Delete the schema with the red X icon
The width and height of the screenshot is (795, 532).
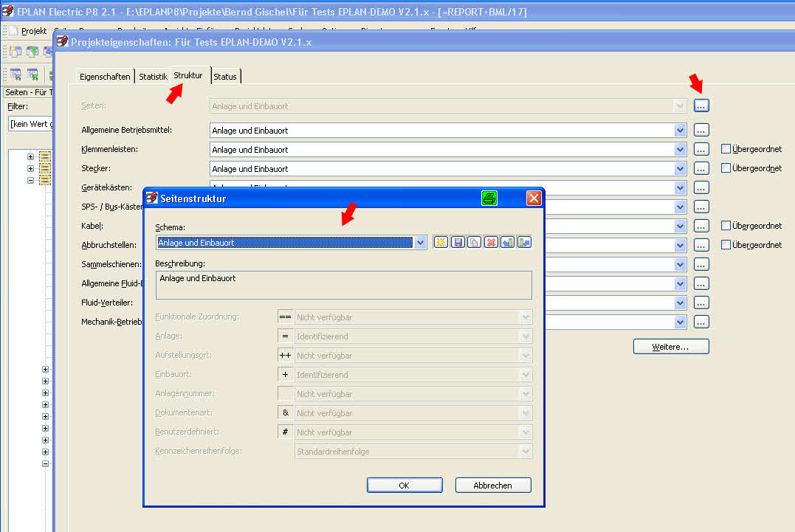(x=491, y=242)
